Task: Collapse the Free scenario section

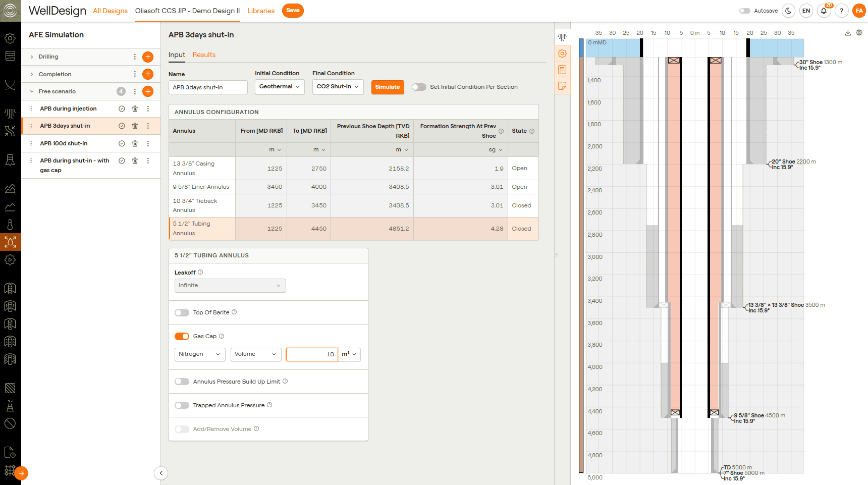Action: pos(32,91)
